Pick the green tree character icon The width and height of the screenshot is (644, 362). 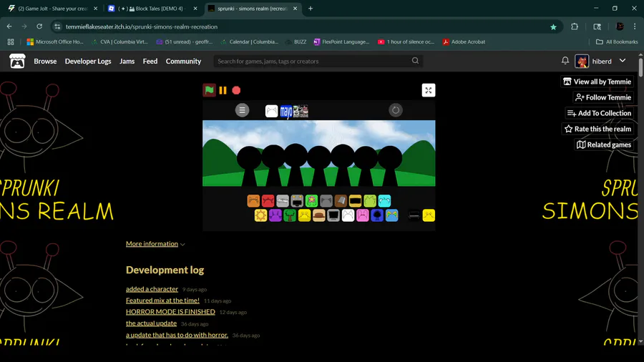290,215
